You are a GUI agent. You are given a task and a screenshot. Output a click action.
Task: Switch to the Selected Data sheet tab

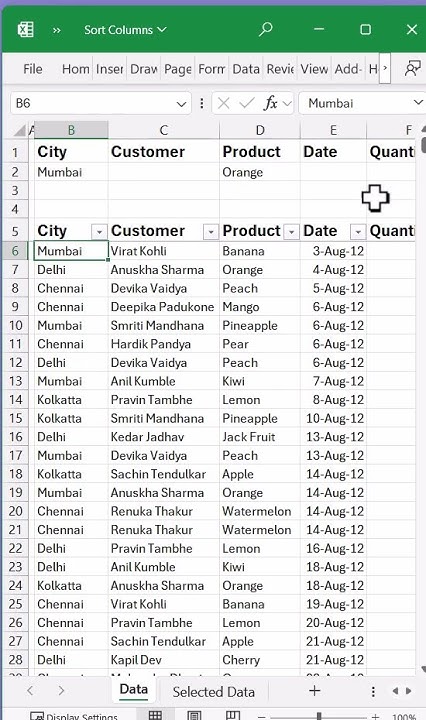[213, 692]
